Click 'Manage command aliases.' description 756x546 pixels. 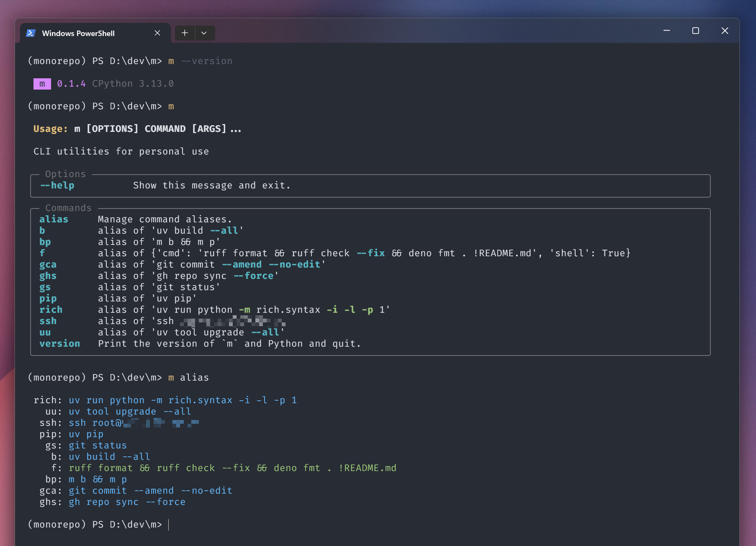(165, 219)
